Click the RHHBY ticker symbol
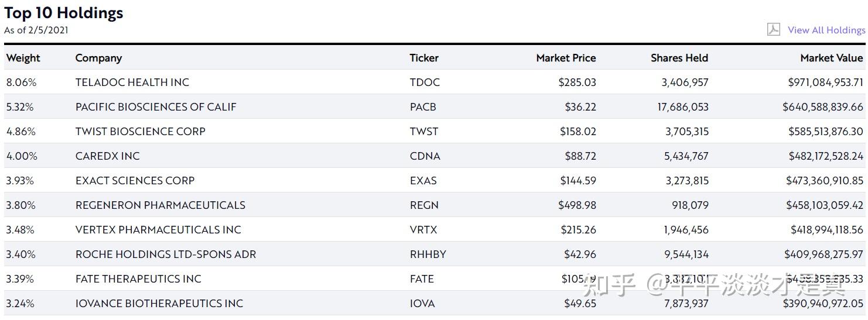Viewport: 868px width, 320px height. pos(428,254)
